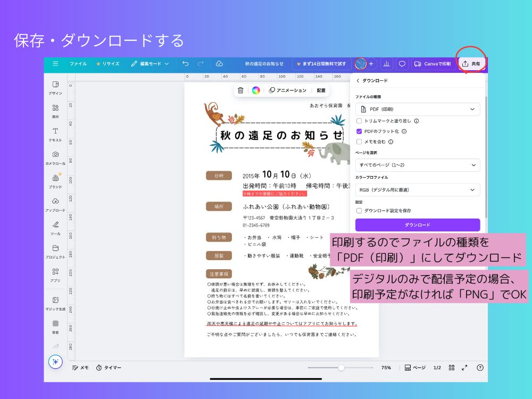Open the アップロード (Uploads) panel

(55, 203)
